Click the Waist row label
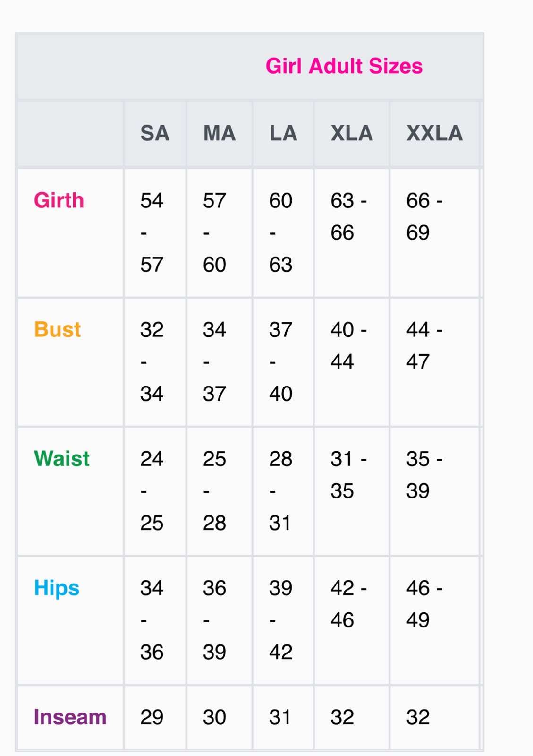533x756 pixels. (x=62, y=458)
